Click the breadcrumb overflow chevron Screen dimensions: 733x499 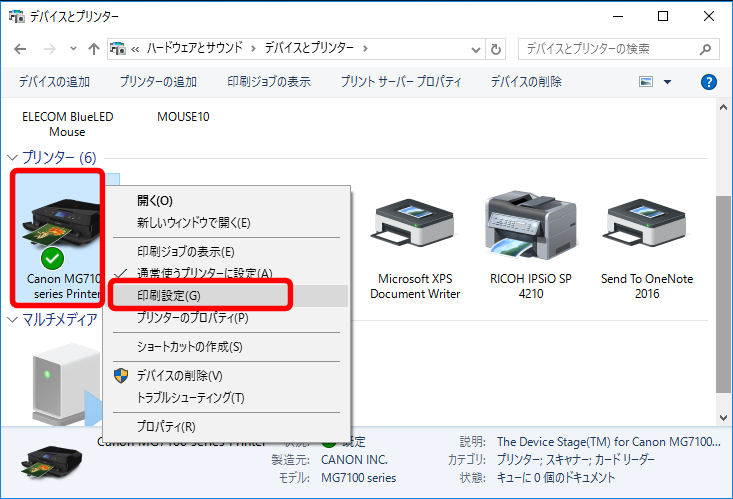point(135,49)
